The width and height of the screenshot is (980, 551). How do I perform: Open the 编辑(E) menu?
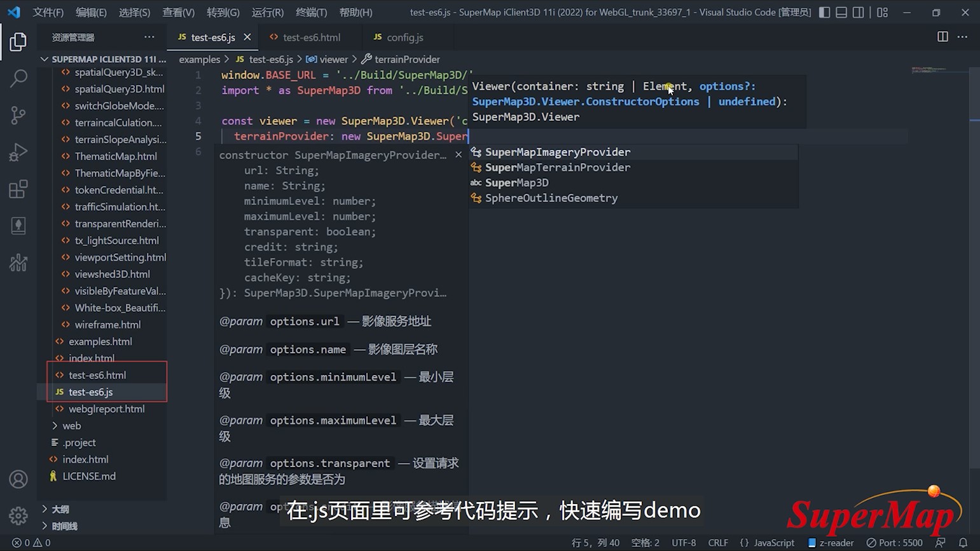(x=91, y=12)
